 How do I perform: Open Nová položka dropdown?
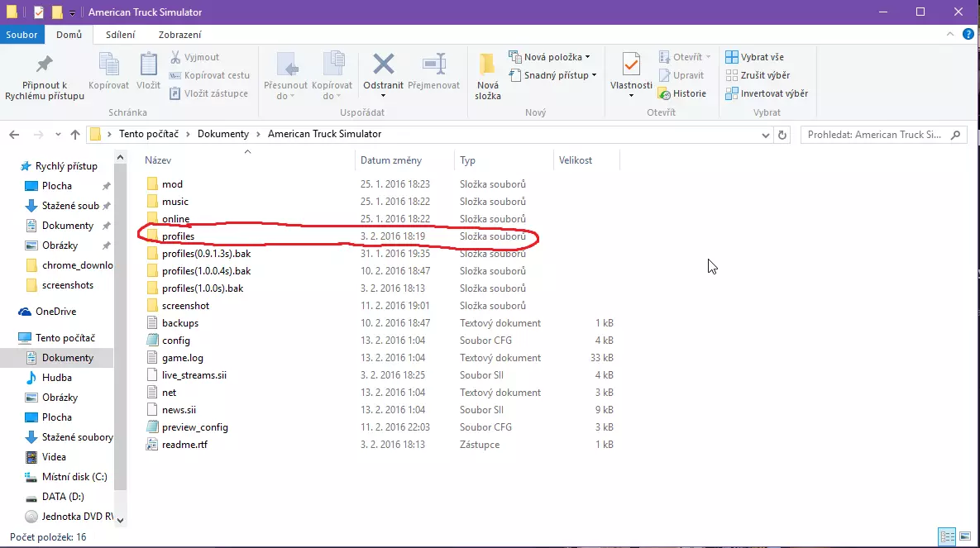tap(549, 57)
